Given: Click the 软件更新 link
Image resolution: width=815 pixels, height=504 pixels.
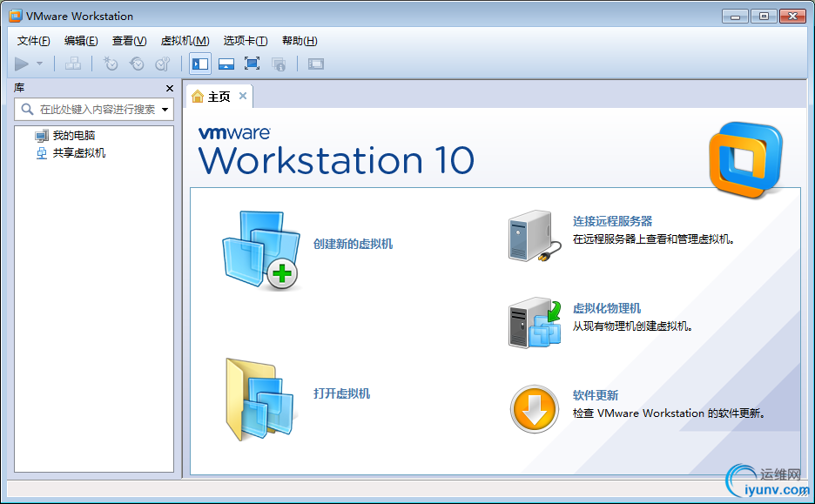Looking at the screenshot, I should pyautogui.click(x=595, y=395).
